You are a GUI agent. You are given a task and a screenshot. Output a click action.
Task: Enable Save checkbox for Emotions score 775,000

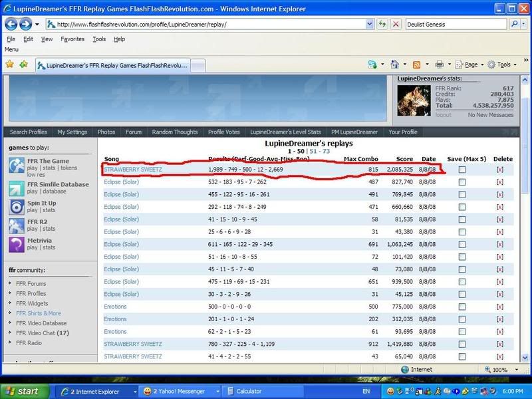coord(462,307)
